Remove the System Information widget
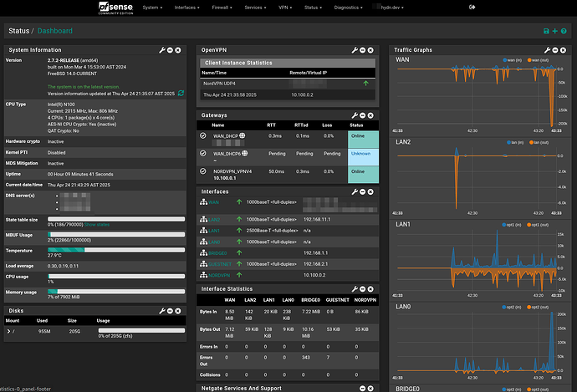577x392 pixels. (x=178, y=50)
